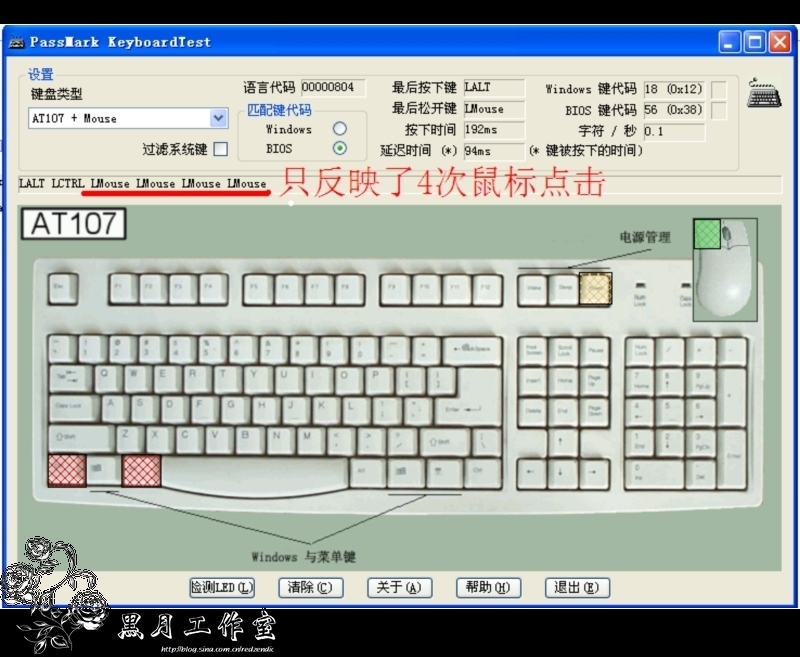Viewport: 800px width, 657px height.
Task: Click the Q key on keyboard image
Action: click(108, 379)
